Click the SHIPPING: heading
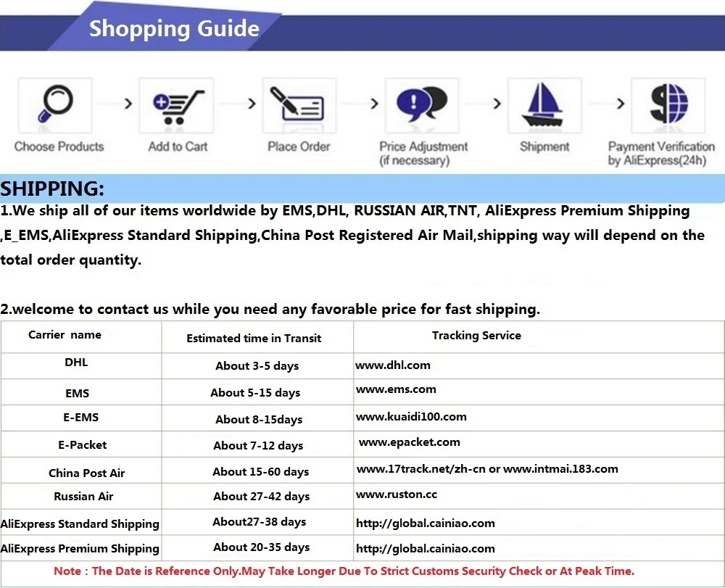 pyautogui.click(x=52, y=189)
